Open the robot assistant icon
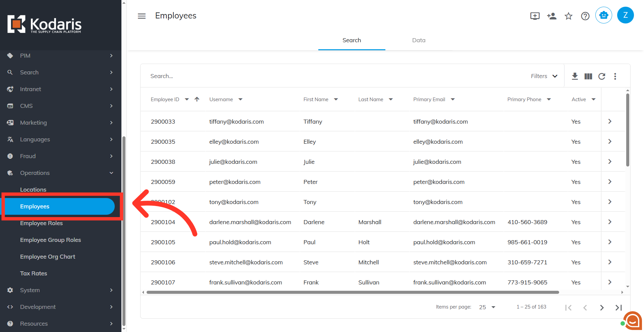 click(604, 15)
